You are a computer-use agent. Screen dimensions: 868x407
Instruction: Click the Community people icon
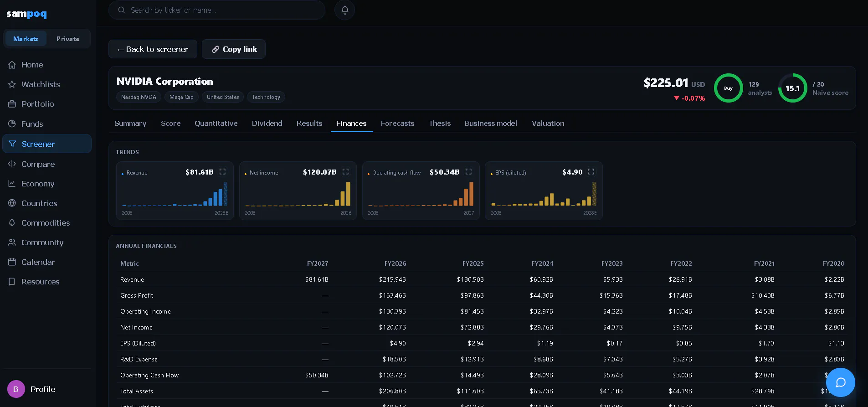point(12,242)
